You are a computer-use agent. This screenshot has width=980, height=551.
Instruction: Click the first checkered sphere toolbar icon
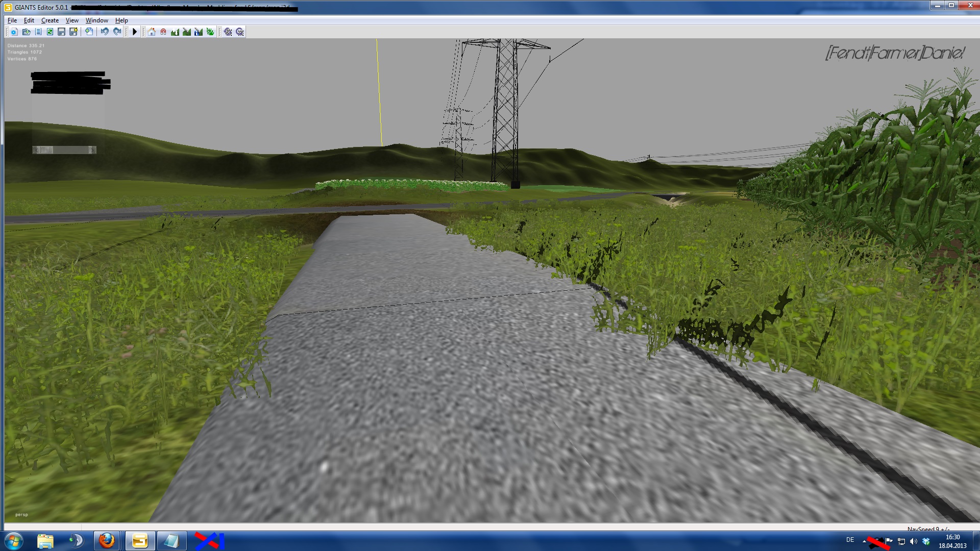coord(228,32)
